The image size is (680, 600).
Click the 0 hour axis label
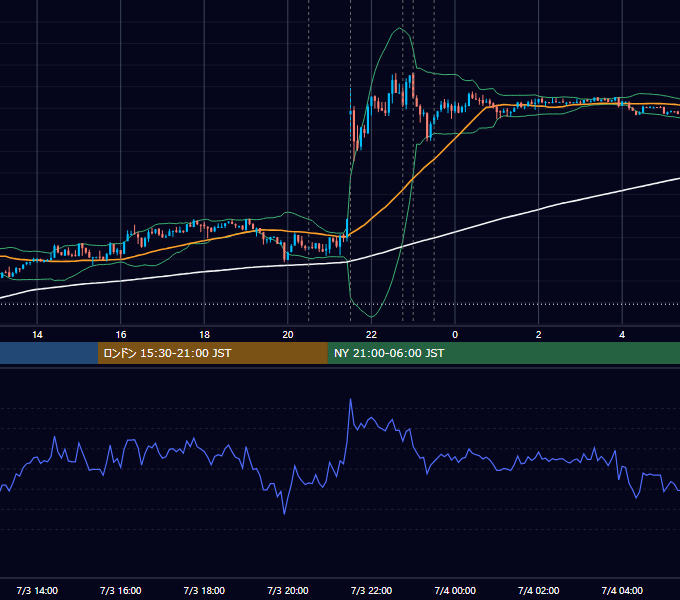click(455, 335)
